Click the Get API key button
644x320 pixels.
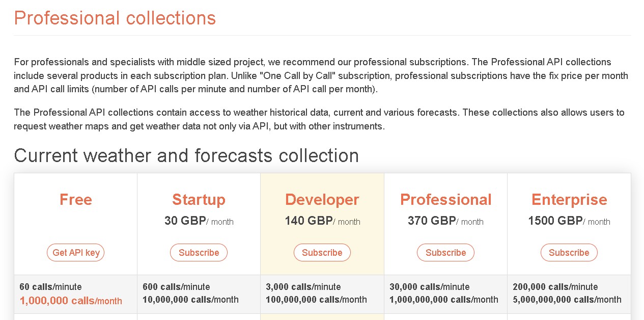75,253
